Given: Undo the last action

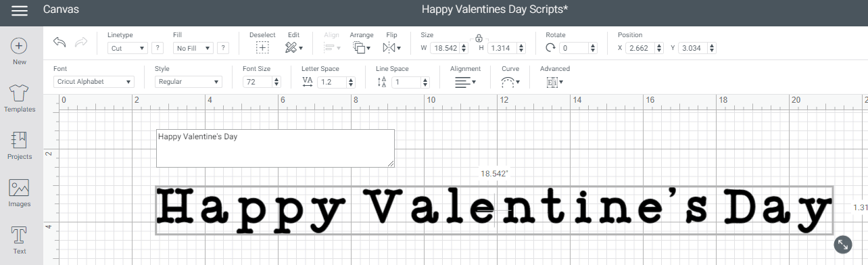Looking at the screenshot, I should pos(59,42).
